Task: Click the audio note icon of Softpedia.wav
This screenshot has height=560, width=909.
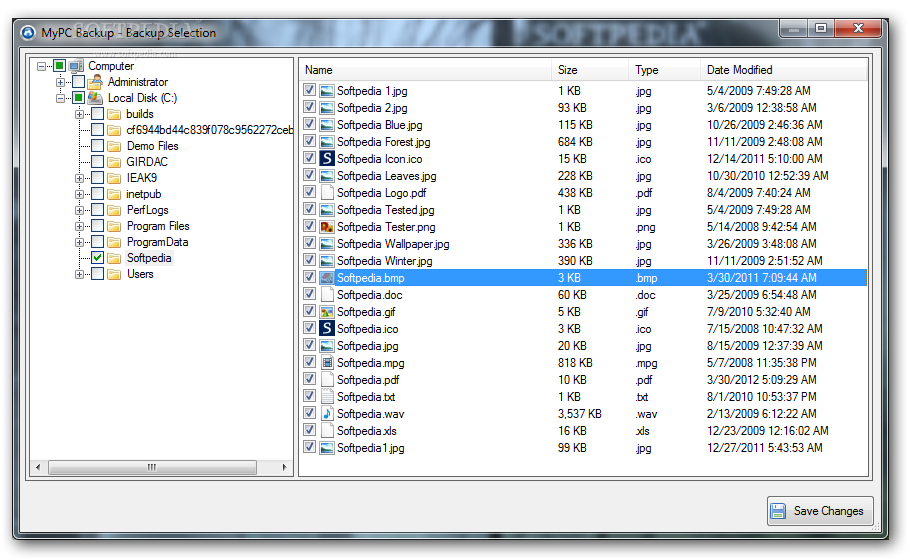Action: [327, 414]
